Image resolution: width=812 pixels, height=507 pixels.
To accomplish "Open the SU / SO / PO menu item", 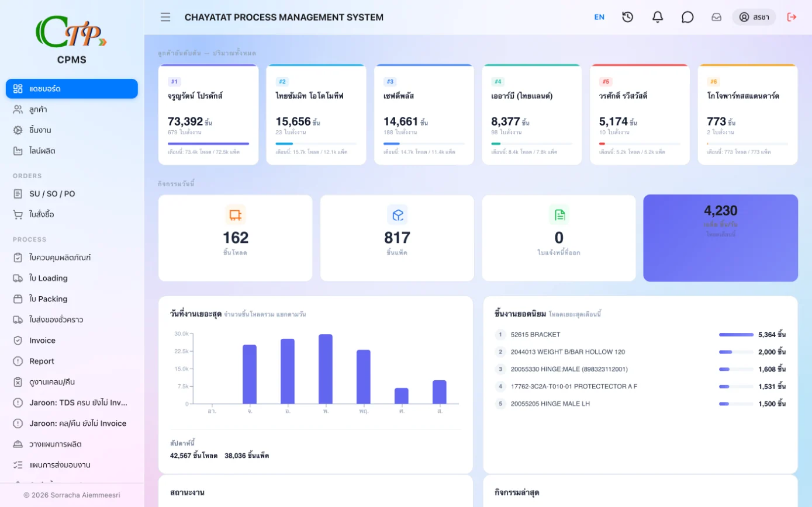I will point(72,194).
